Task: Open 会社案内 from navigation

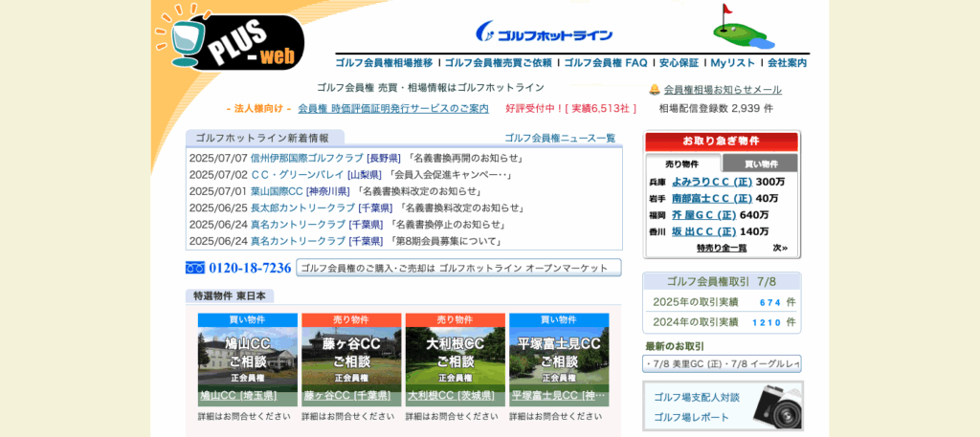Action: (787, 63)
